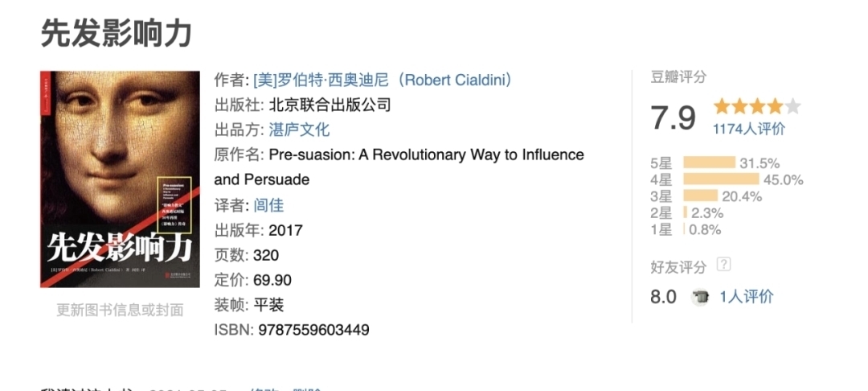
Task: Click the 3星 rating bar (20.4%)
Action: 700,196
